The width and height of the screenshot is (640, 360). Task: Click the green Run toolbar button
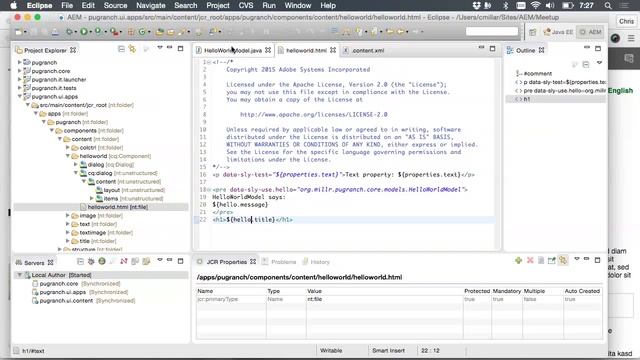click(84, 31)
